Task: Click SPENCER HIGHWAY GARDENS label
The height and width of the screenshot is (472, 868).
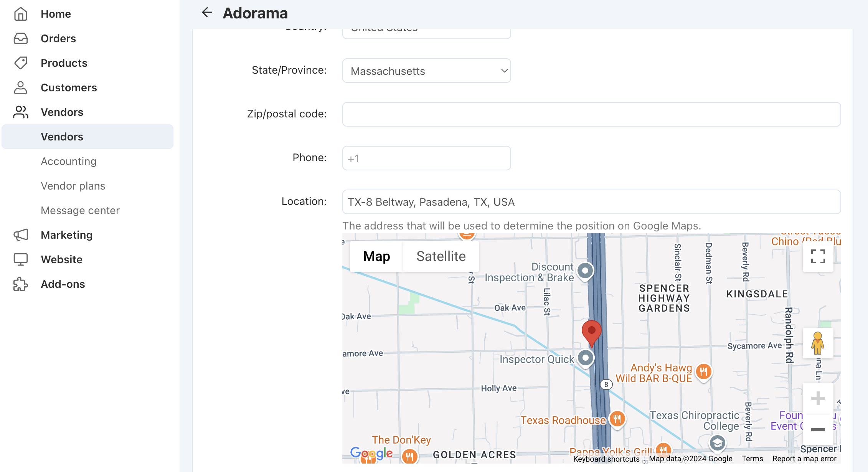Action: [664, 298]
